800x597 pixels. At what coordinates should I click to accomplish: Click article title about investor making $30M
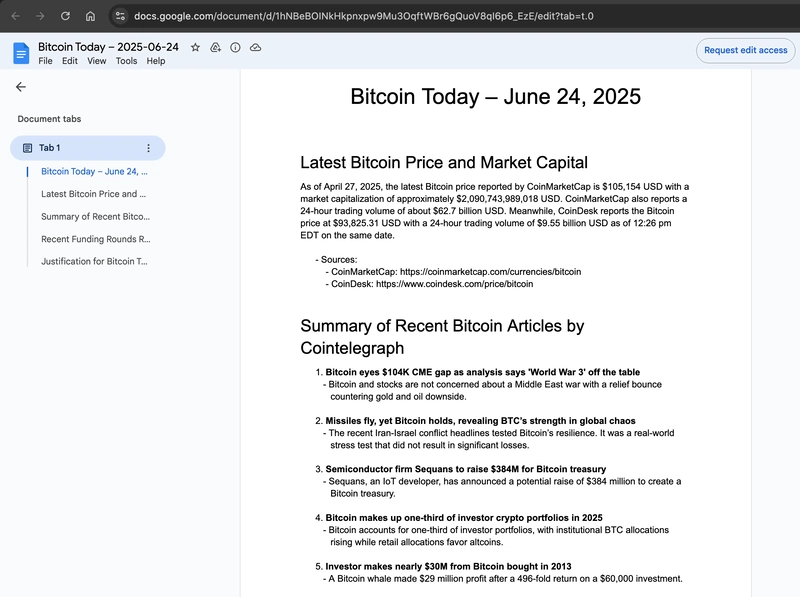coord(448,566)
